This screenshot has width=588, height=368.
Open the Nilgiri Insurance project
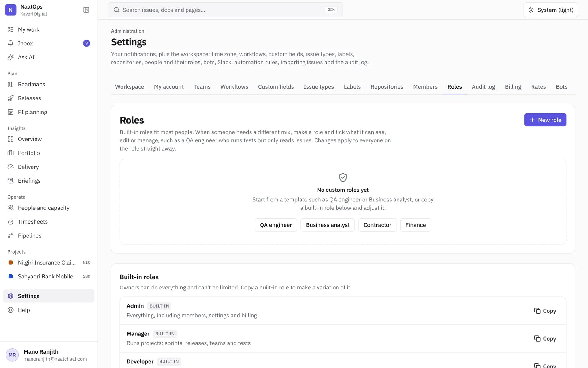tap(49, 263)
